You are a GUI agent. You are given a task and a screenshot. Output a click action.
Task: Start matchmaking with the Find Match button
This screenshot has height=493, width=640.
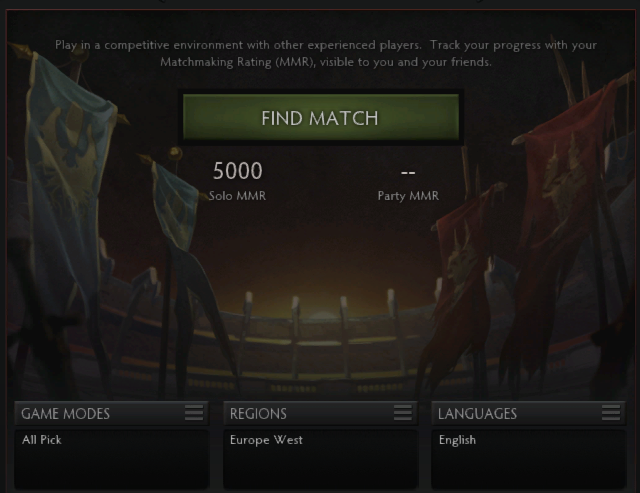click(321, 118)
